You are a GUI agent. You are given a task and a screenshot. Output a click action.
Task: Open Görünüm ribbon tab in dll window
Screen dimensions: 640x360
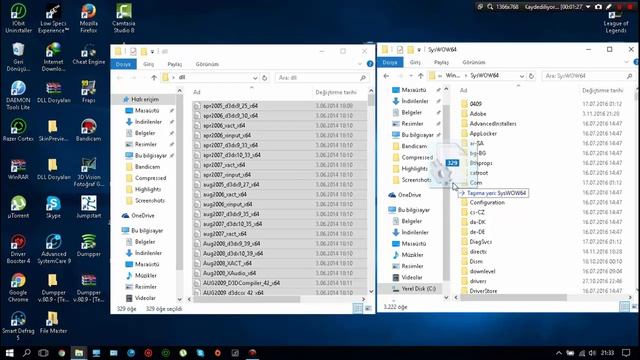pos(207,64)
